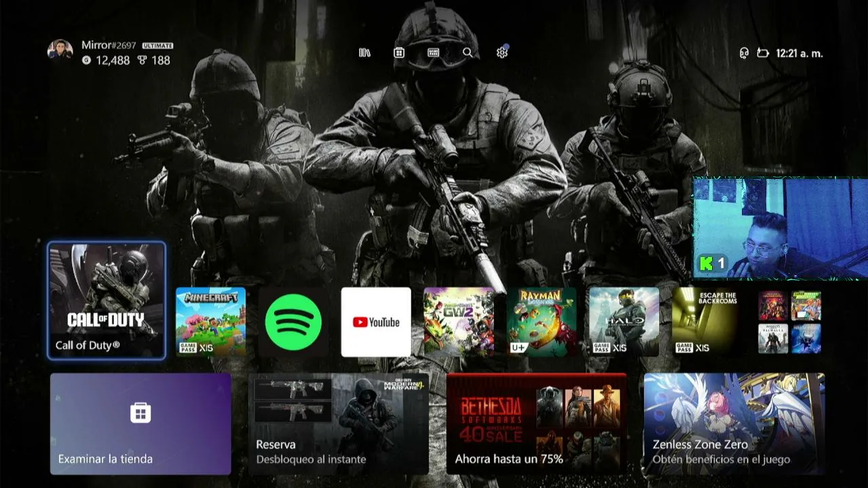Open My games & apps library icon
This screenshot has height=488, width=868.
click(365, 53)
